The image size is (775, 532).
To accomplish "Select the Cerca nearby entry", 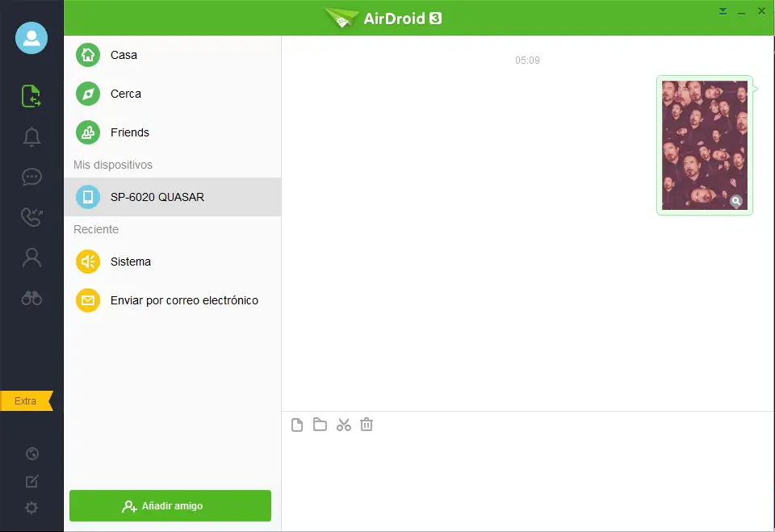I will 173,94.
